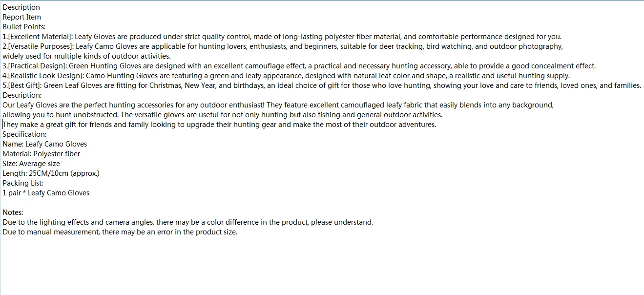Click the 'Report Item' text line
Viewport: 644px width, 295px height.
pyautogui.click(x=21, y=17)
